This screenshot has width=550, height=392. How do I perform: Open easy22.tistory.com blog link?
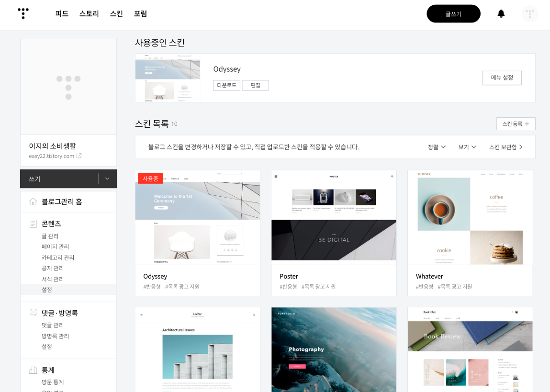point(52,156)
